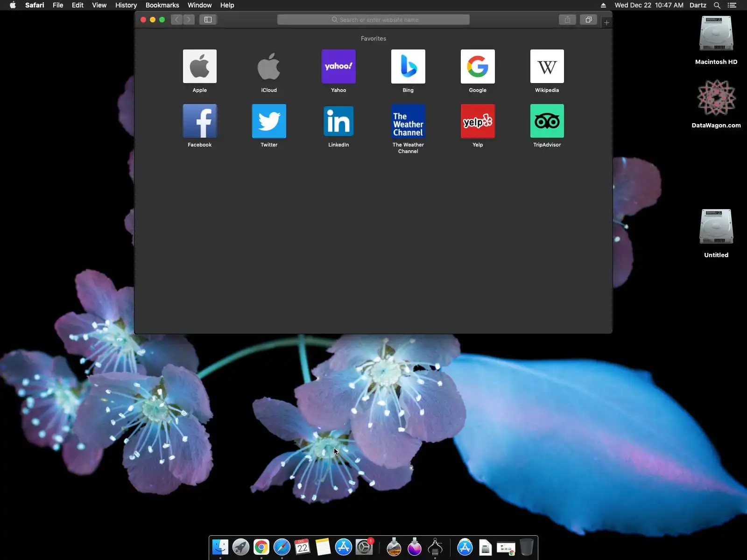Open the Google favorite

click(478, 66)
